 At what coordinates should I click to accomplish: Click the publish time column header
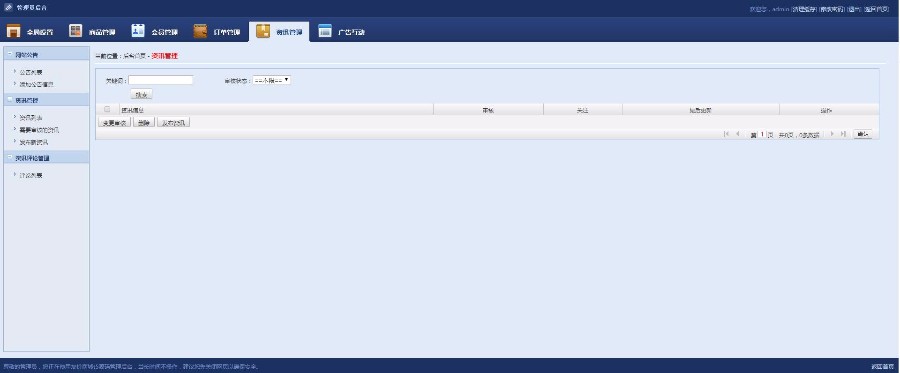tap(701, 110)
